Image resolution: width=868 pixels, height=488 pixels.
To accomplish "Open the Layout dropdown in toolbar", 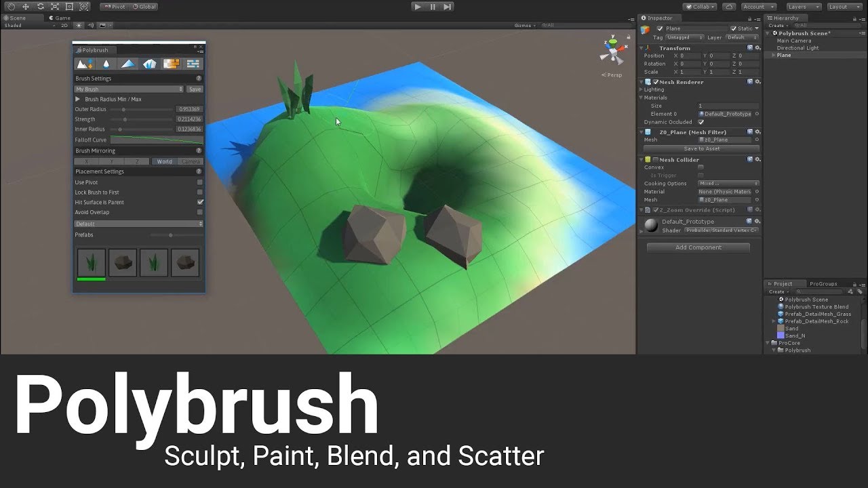I will (844, 7).
